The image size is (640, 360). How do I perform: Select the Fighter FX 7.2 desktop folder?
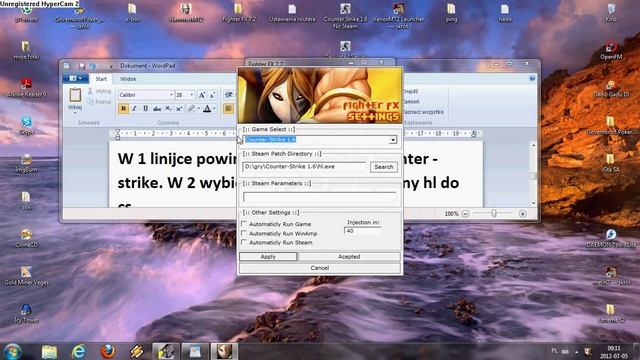click(239, 13)
